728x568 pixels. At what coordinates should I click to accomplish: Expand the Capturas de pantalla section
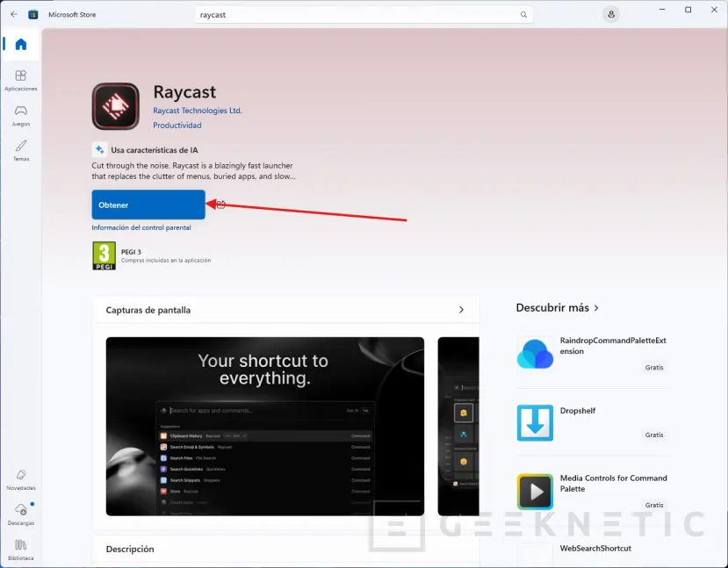tap(461, 309)
